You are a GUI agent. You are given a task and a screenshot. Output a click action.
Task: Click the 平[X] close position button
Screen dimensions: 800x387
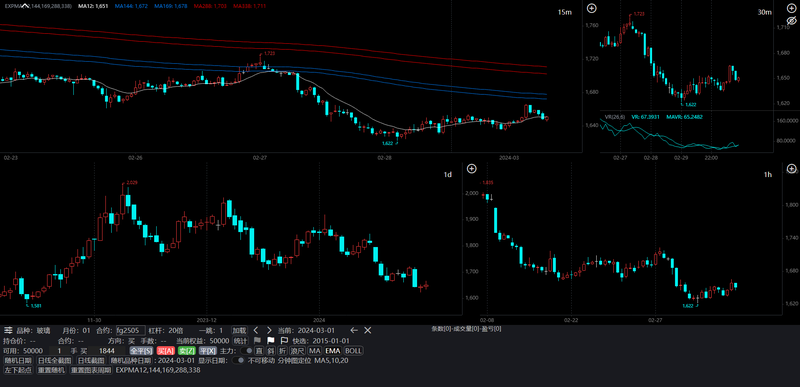pyautogui.click(x=208, y=351)
